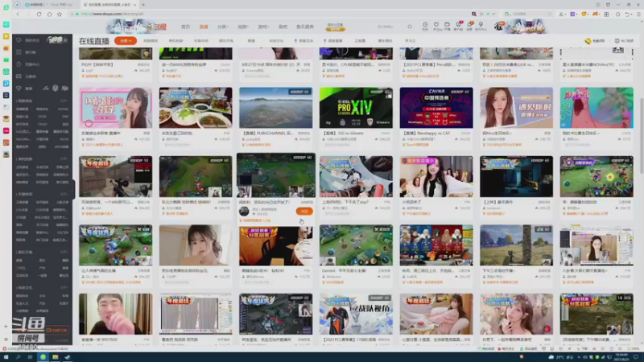Open the 热门标签 option at top right
The height and width of the screenshot is (362, 644).
pos(624,41)
